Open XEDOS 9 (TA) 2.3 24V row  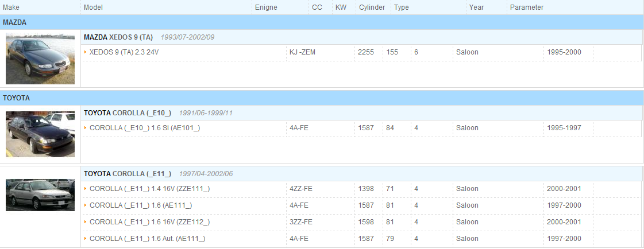tap(361, 53)
